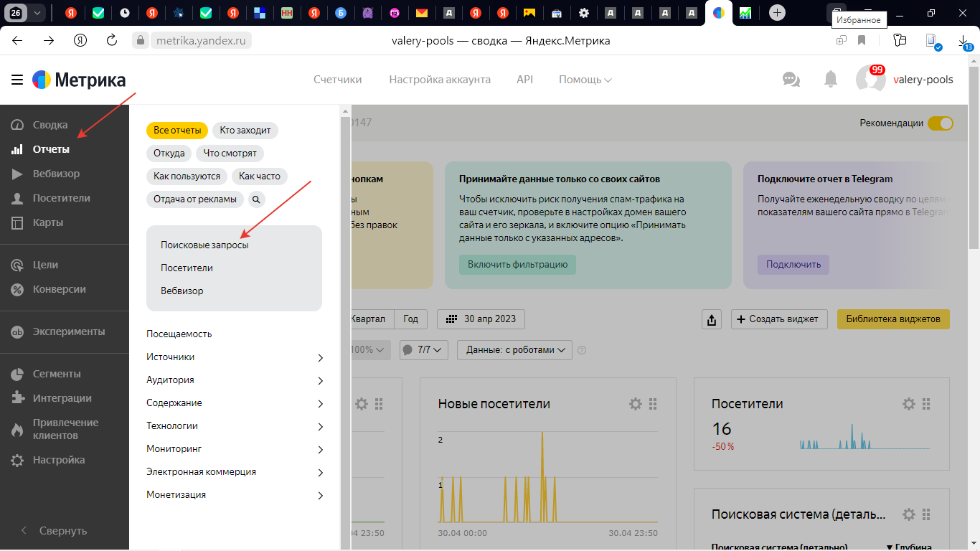Click the Включить фильтрацию button

pyautogui.click(x=517, y=264)
